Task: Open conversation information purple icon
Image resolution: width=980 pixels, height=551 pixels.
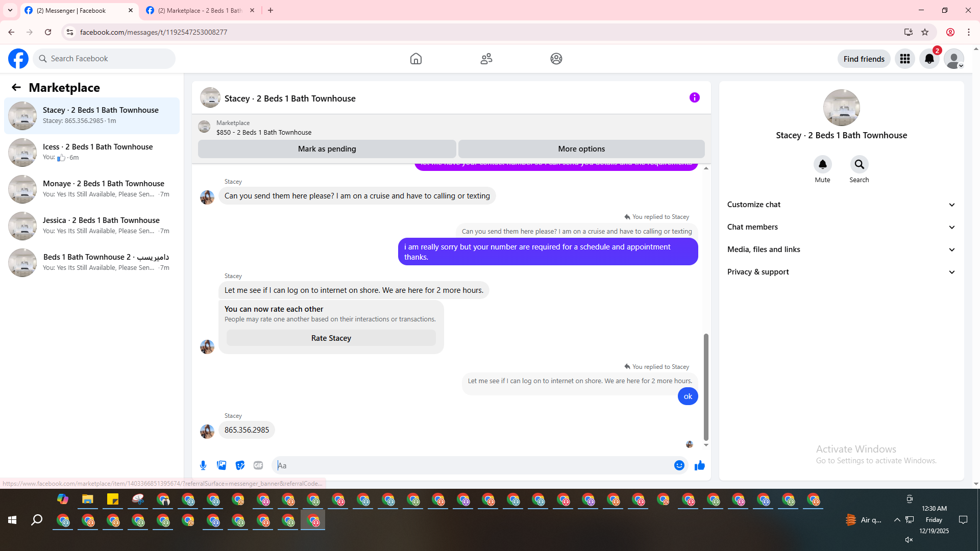Action: [x=694, y=97]
